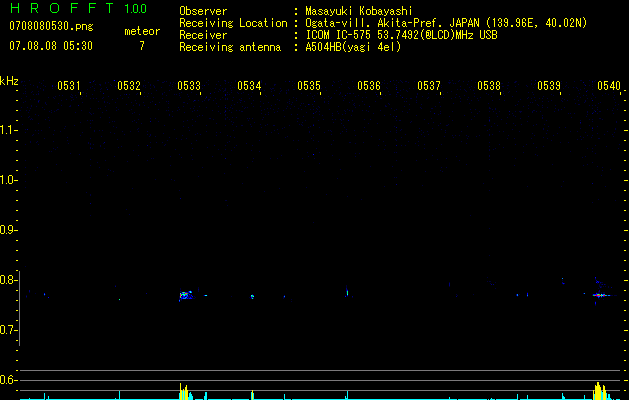Click the vertical echo streak near 0536
This screenshot has width=629, height=400.
click(x=347, y=292)
